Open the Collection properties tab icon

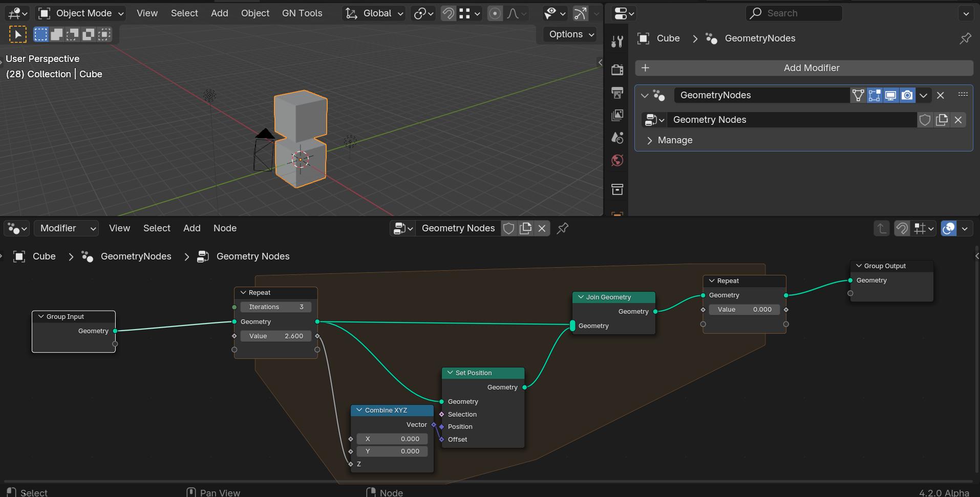pyautogui.click(x=617, y=189)
